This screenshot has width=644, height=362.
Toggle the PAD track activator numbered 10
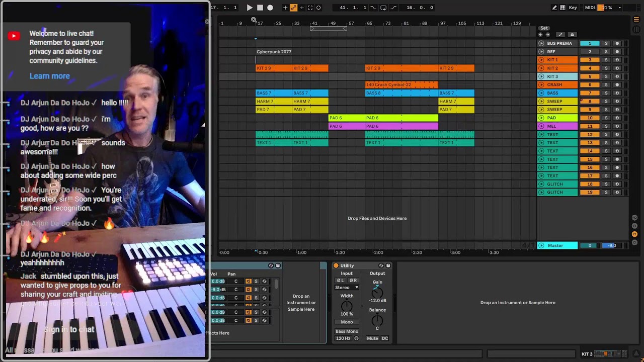(590, 118)
